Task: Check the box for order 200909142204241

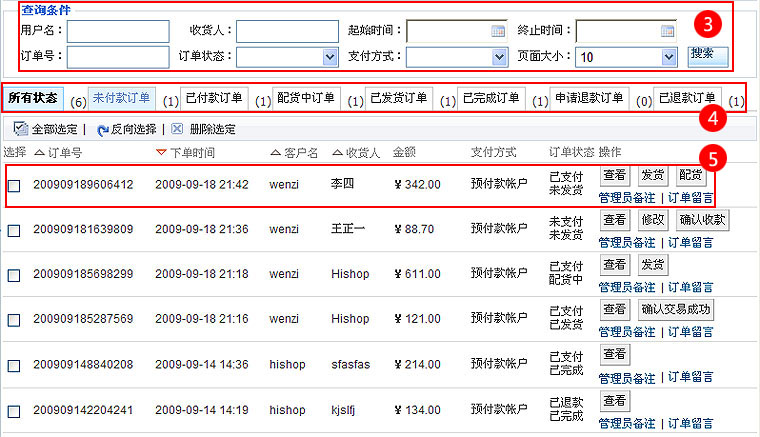Action: pos(14,411)
